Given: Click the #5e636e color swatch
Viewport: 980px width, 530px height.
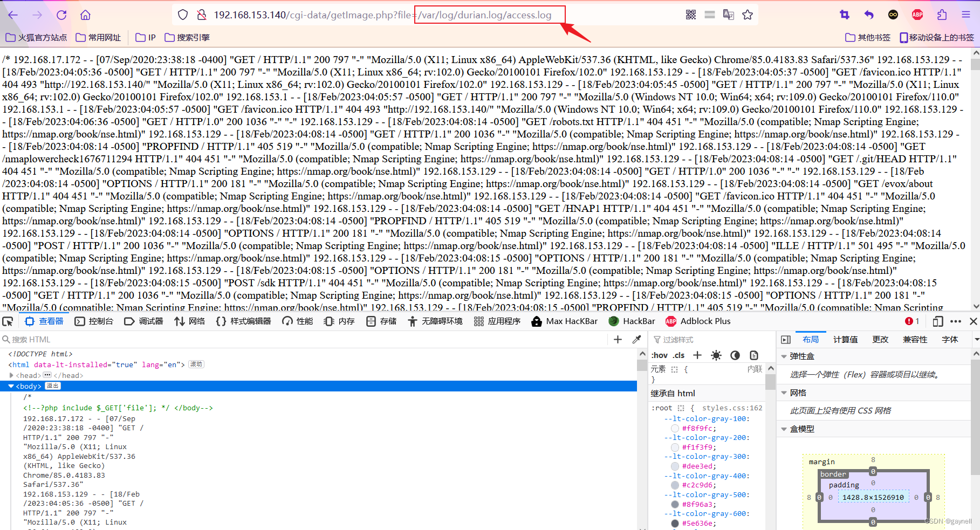Looking at the screenshot, I should click(x=675, y=524).
